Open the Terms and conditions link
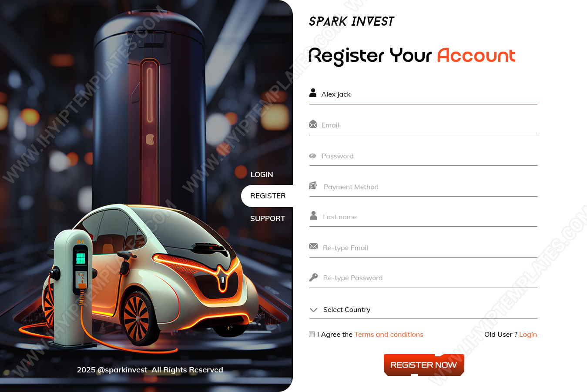The height and width of the screenshot is (392, 587). (x=389, y=334)
